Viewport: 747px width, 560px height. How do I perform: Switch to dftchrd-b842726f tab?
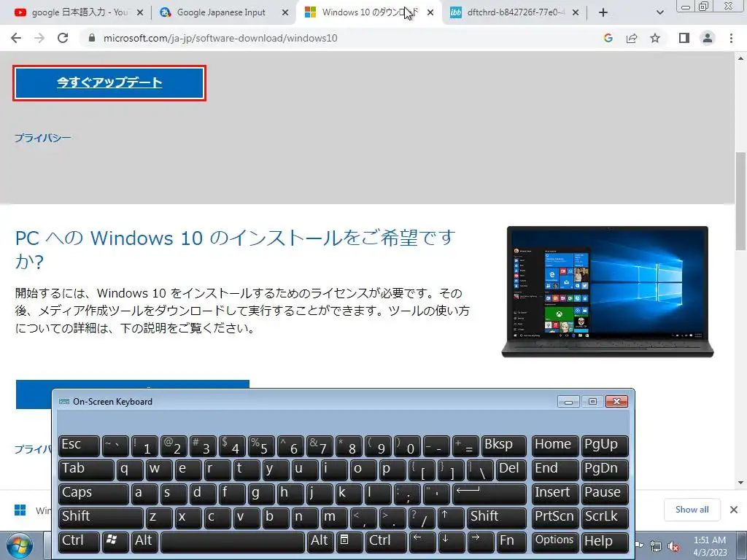(514, 13)
